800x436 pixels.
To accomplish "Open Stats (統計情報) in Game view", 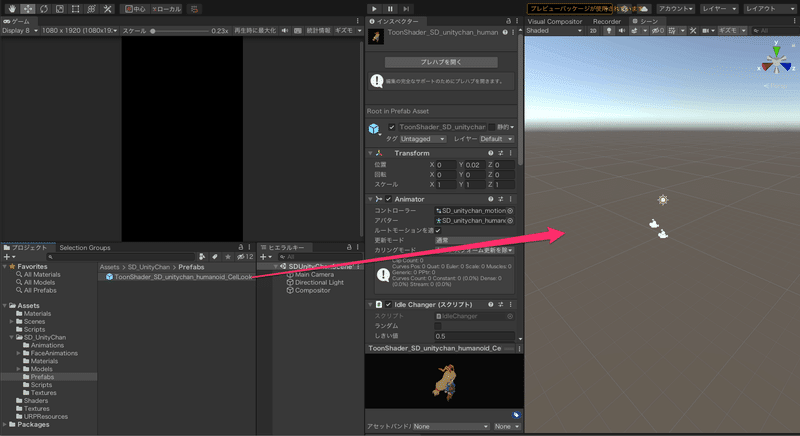I will (x=318, y=31).
